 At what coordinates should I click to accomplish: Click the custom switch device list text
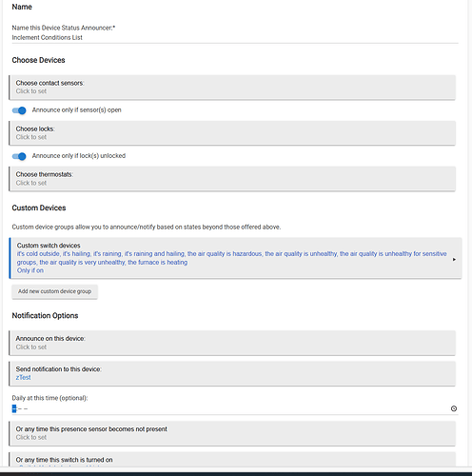click(x=231, y=258)
